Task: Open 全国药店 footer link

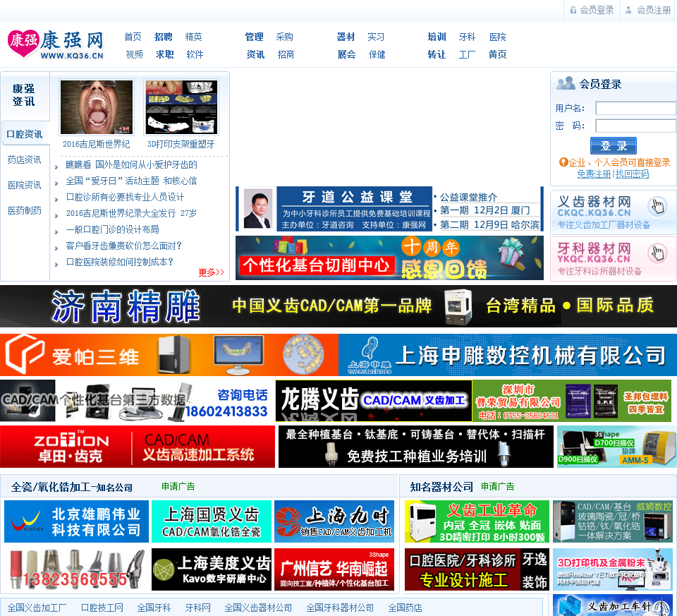Action: click(x=405, y=608)
